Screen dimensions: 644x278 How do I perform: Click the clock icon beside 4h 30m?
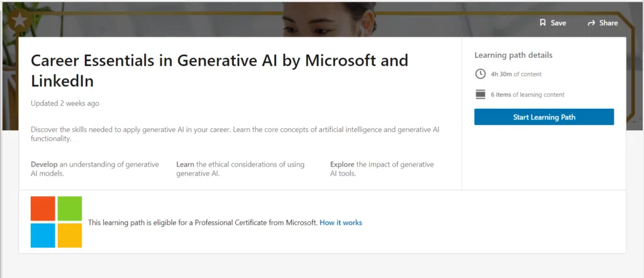tap(480, 74)
